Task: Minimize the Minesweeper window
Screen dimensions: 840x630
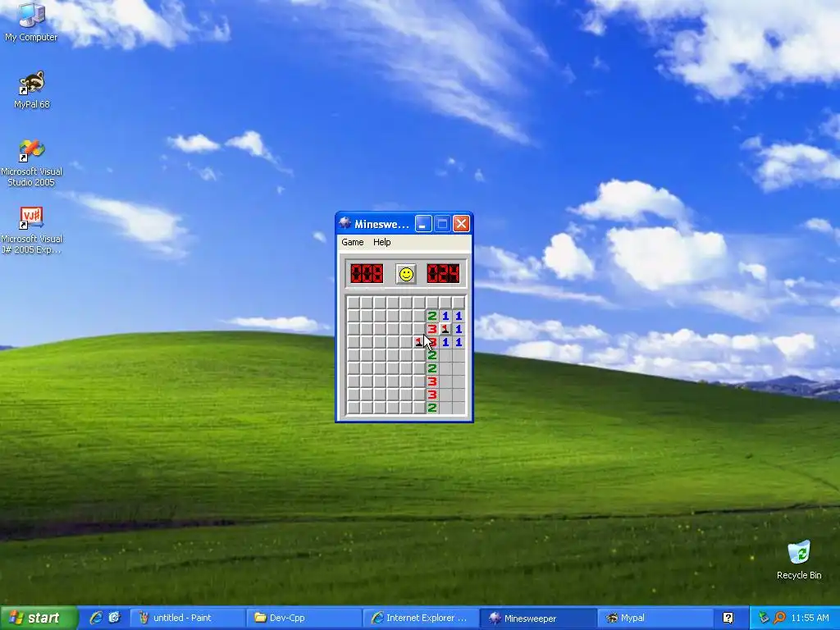Action: (423, 223)
